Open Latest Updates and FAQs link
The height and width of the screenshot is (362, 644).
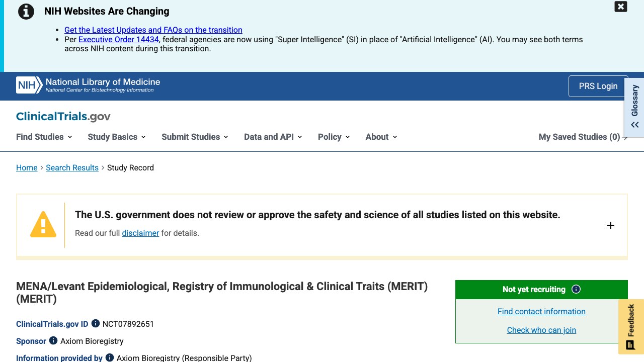pyautogui.click(x=153, y=30)
